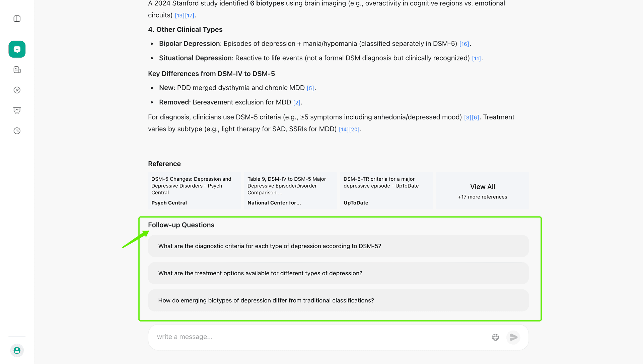Click the send message arrow icon
Viewport: 643px width, 364px height.
[513, 337]
